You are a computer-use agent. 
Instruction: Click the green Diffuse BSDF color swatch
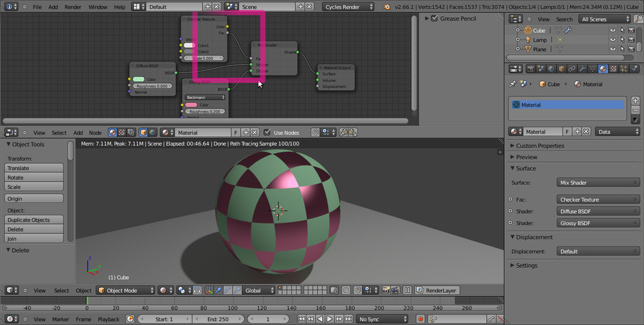tap(138, 80)
